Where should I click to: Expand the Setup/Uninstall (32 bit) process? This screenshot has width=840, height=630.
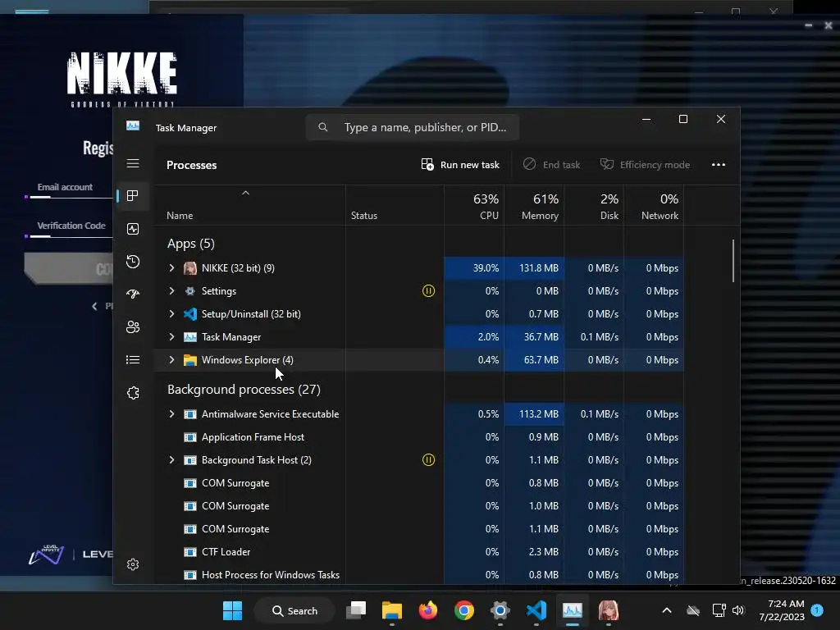[171, 314]
